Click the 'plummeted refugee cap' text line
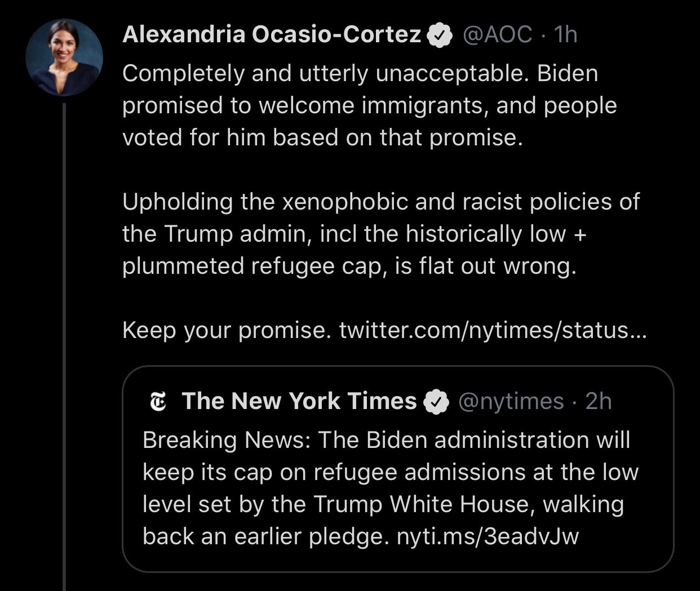This screenshot has width=700, height=591. 349,266
